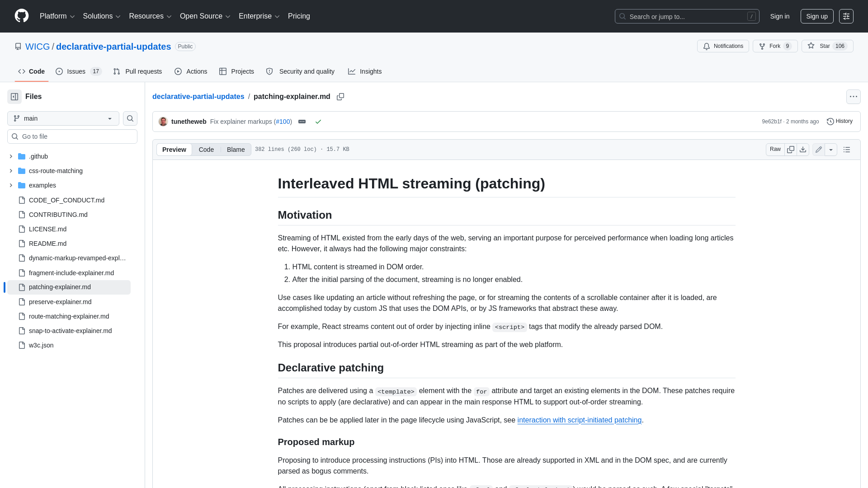Open CONTRIBUTING.md in the file tree
This screenshot has height=488, width=868.
[58, 215]
